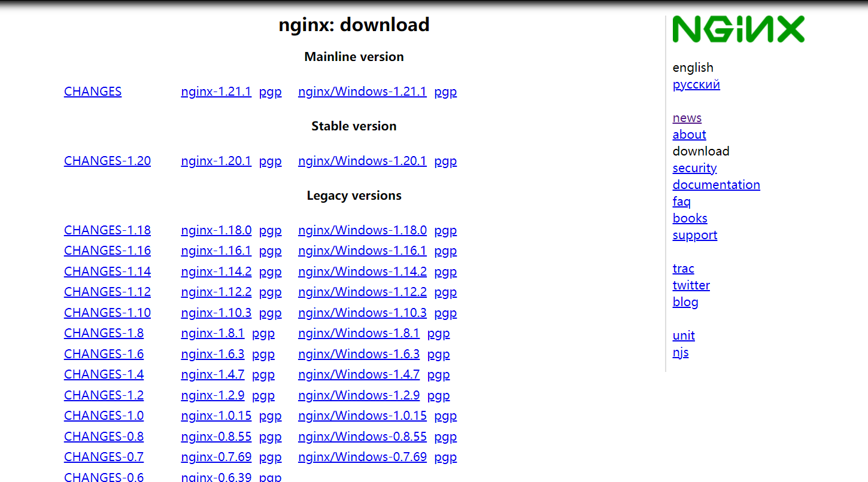This screenshot has height=482, width=868.
Task: Download nginx-1.2.9
Action: coord(213,395)
